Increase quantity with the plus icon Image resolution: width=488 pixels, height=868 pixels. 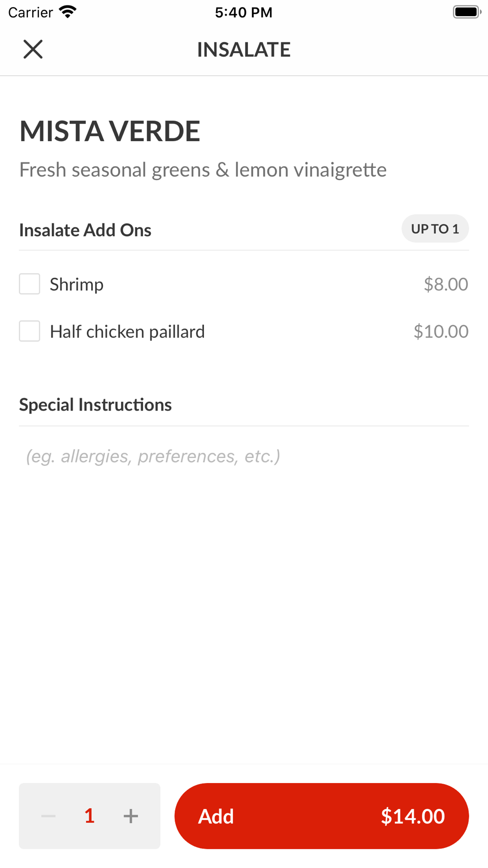(130, 816)
